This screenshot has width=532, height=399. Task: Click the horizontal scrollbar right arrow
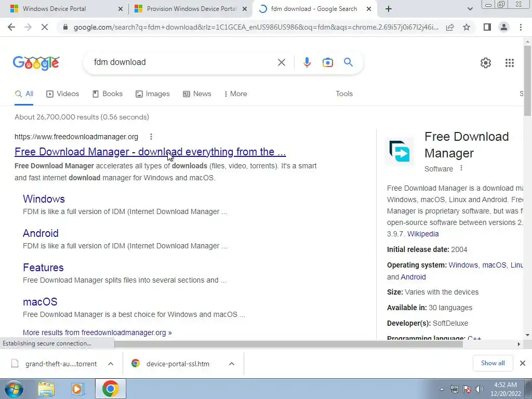[519, 344]
